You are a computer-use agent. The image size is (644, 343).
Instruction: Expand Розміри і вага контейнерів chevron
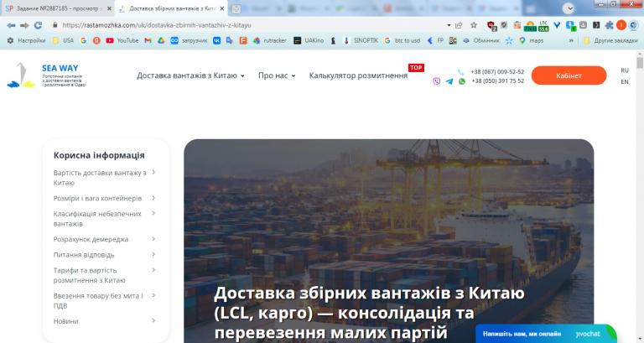coord(153,198)
